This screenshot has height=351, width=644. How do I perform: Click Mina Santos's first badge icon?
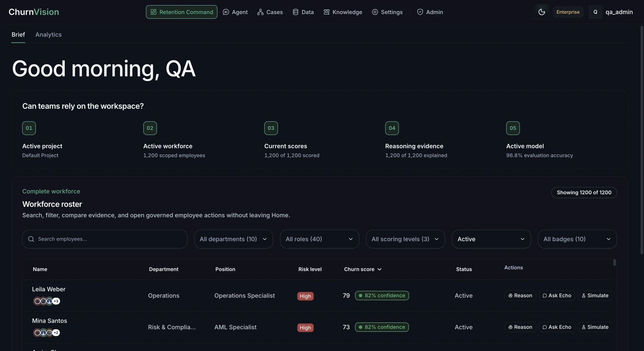(37, 333)
